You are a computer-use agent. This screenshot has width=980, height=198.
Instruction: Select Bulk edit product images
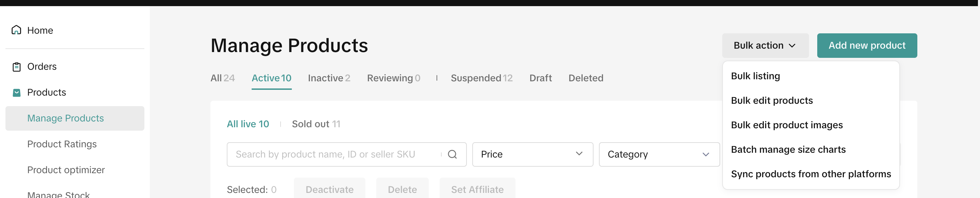(786, 125)
